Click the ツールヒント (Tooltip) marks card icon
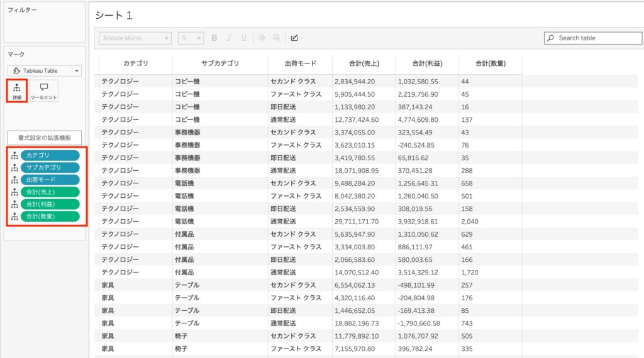Viewport: 644px width, 358px height. coord(44,90)
